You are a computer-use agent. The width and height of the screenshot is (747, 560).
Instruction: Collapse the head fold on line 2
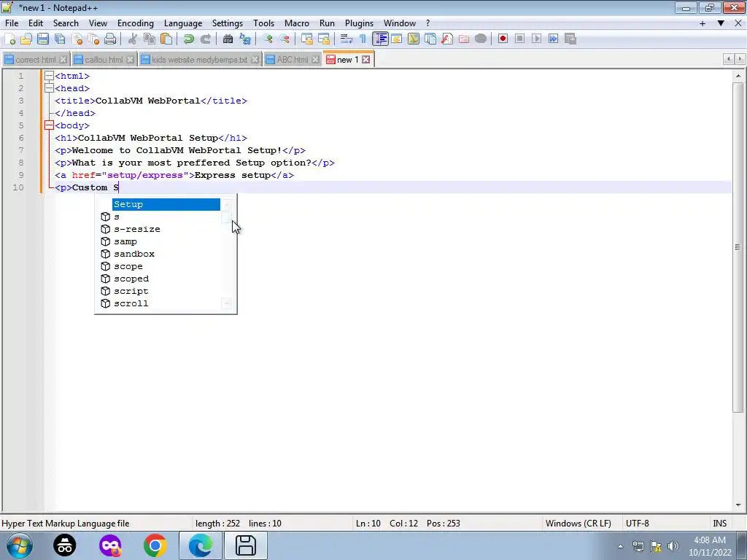click(x=49, y=88)
